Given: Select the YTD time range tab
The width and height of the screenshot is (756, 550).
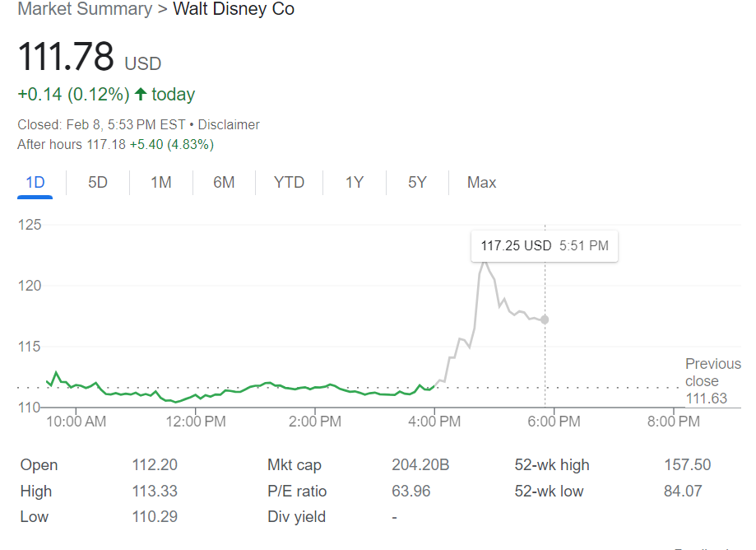Looking at the screenshot, I should click(289, 183).
